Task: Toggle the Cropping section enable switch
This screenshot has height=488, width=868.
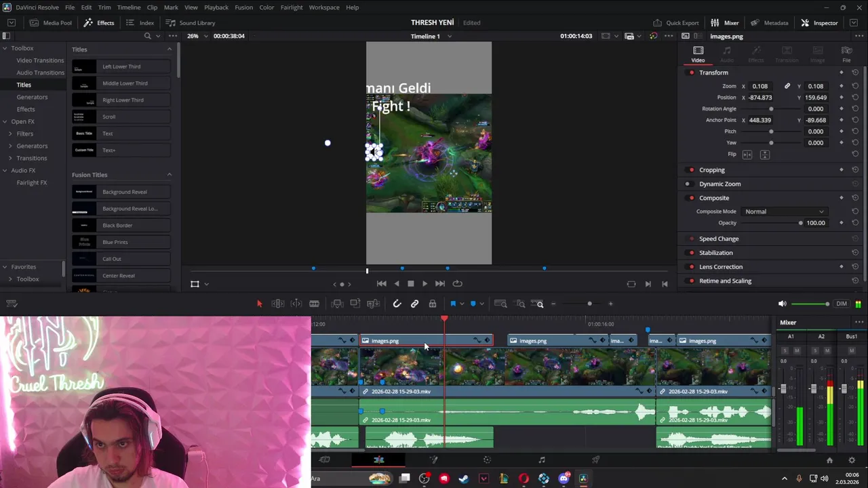Action: 691,170
